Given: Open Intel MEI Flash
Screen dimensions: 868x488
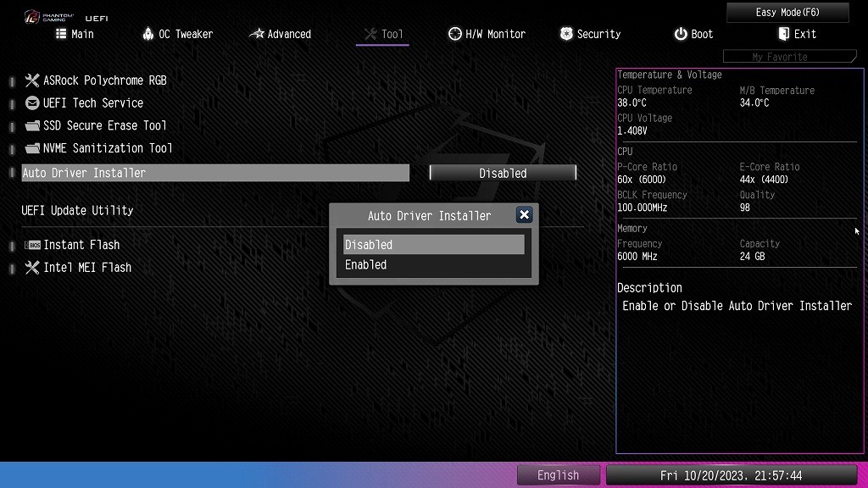Looking at the screenshot, I should pyautogui.click(x=87, y=267).
